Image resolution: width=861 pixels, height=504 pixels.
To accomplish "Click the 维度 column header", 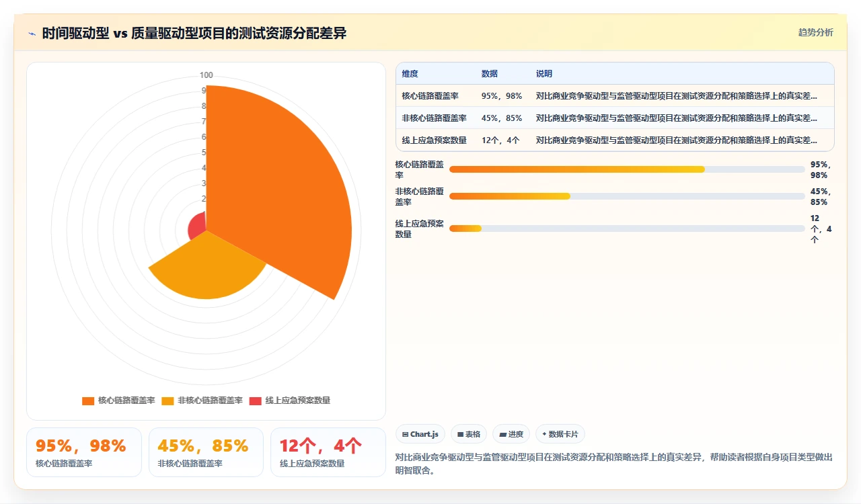I will coord(410,73).
